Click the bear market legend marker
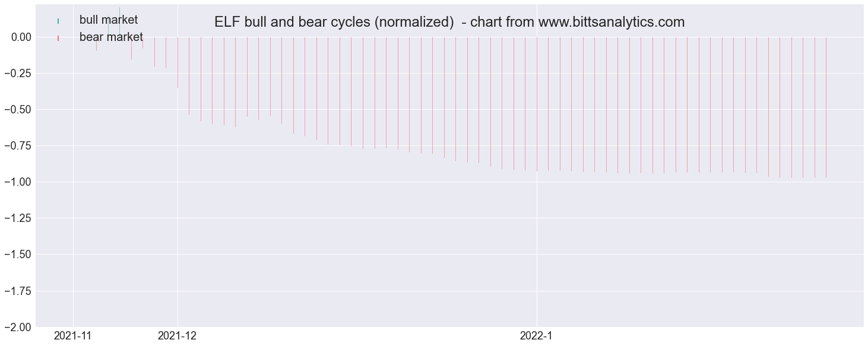868x346 pixels. point(58,38)
